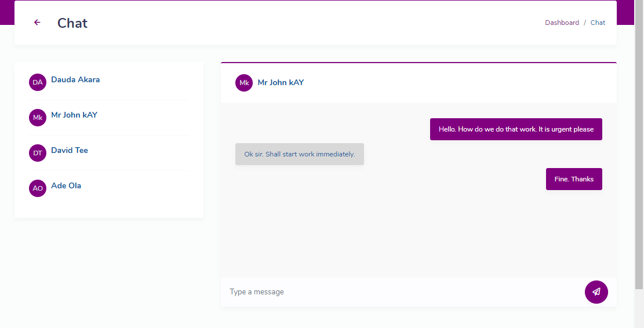The width and height of the screenshot is (644, 328).
Task: Select the Mk avatar in the contact list
Action: click(38, 118)
